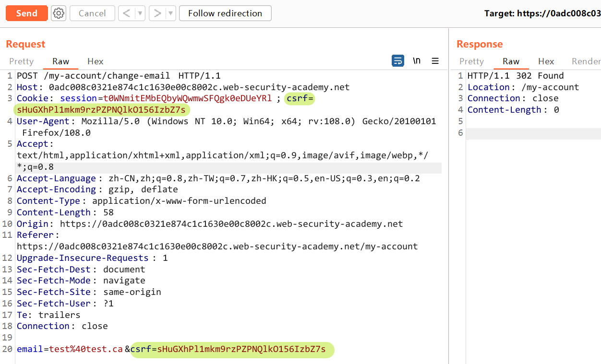Place cursor on the POST /my-account/change-email line
601x364 pixels.
point(119,76)
